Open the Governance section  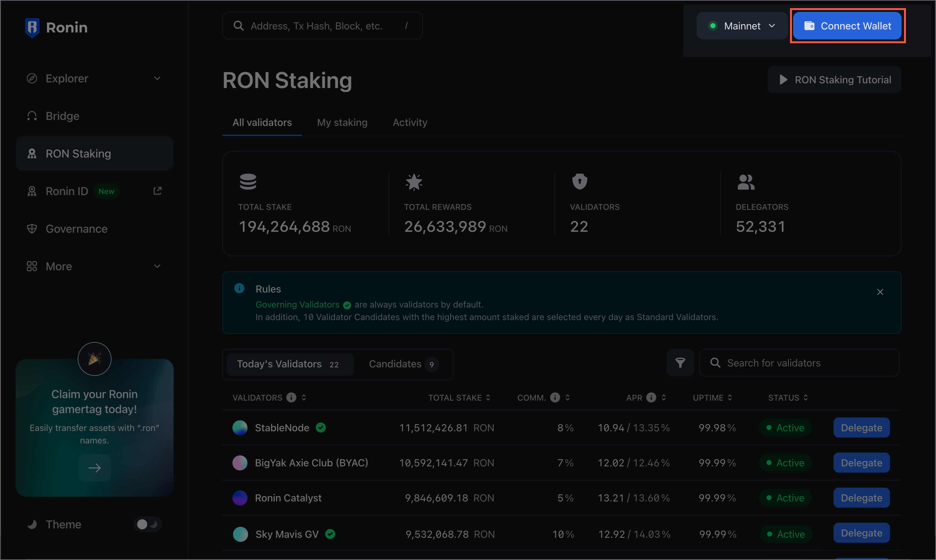pos(76,229)
